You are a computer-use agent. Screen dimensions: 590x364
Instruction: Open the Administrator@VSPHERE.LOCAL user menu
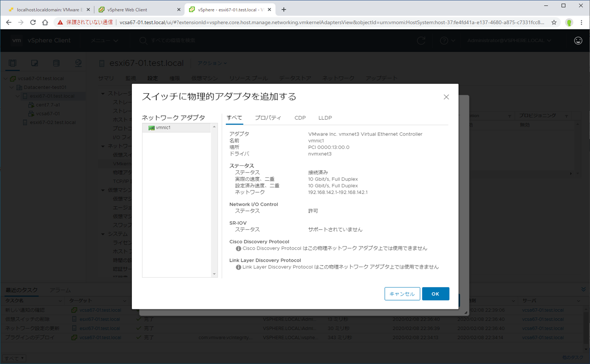[x=509, y=40]
